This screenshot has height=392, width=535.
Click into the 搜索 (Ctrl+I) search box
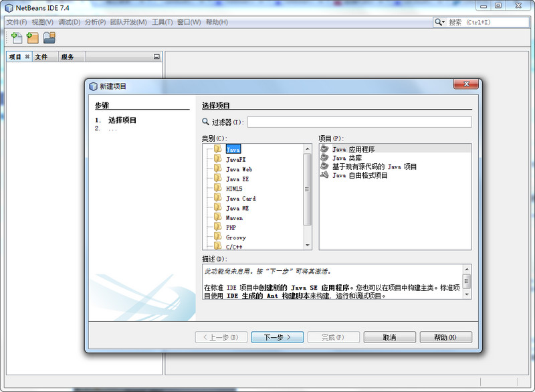[488, 22]
